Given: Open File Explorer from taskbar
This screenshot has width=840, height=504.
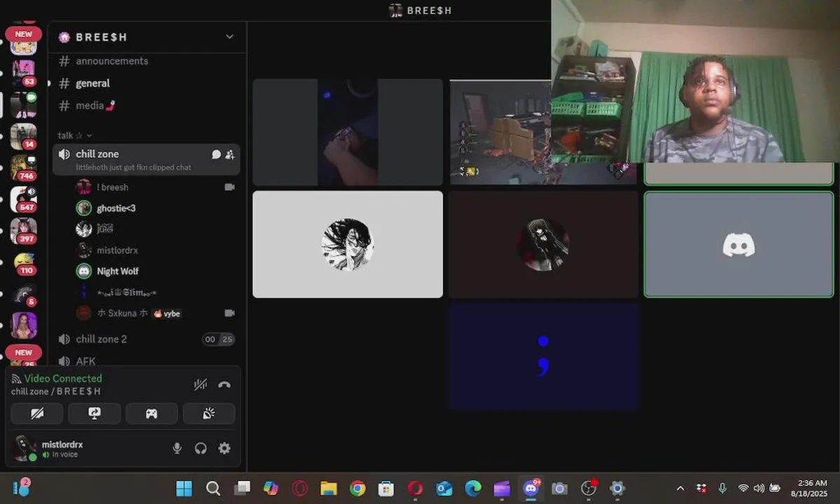Looking at the screenshot, I should (x=329, y=489).
